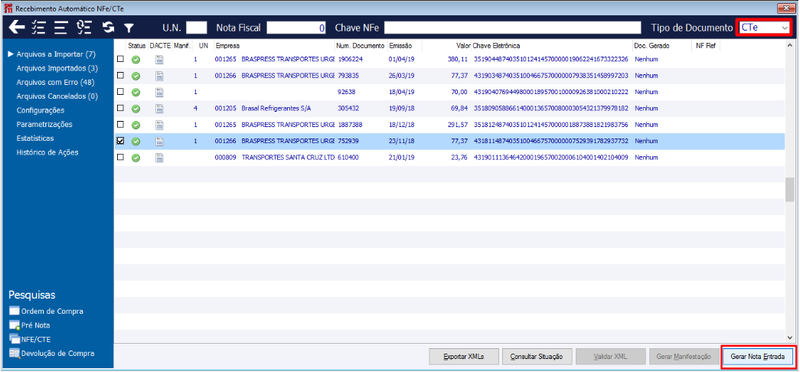Open the Pré Nota search

tap(30, 325)
